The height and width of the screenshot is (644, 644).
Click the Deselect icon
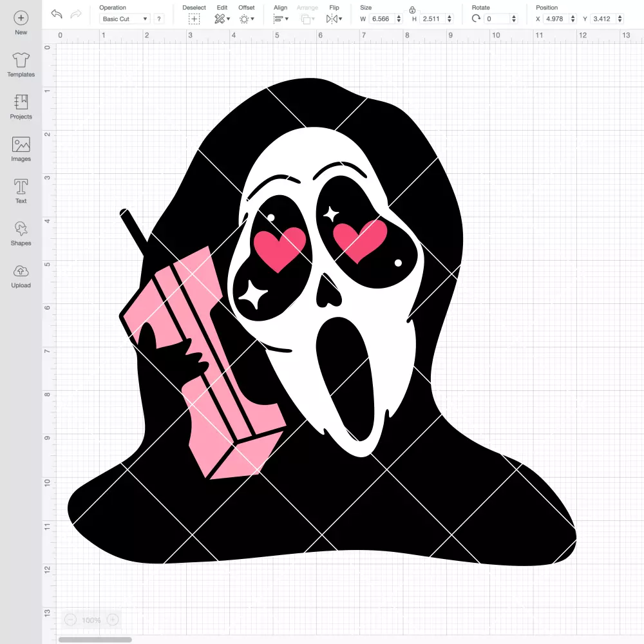pos(194,19)
